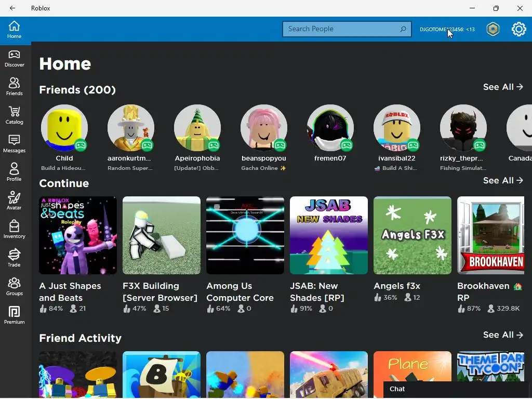Open Apeirophobia's friend avatar

coord(197,128)
